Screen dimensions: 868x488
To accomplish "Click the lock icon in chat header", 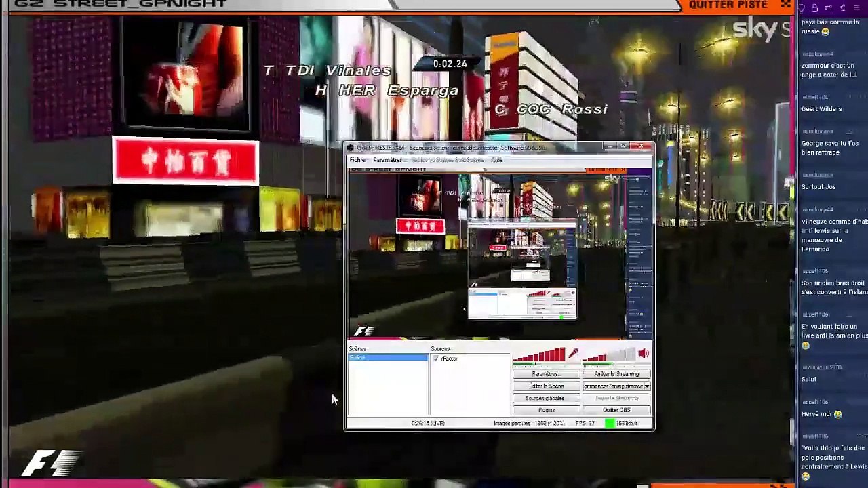I will 814,8.
